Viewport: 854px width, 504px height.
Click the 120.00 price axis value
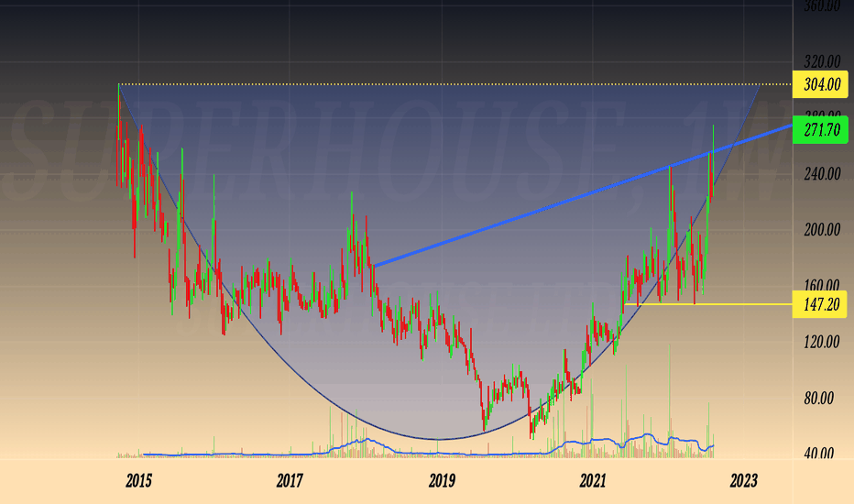[x=822, y=342]
